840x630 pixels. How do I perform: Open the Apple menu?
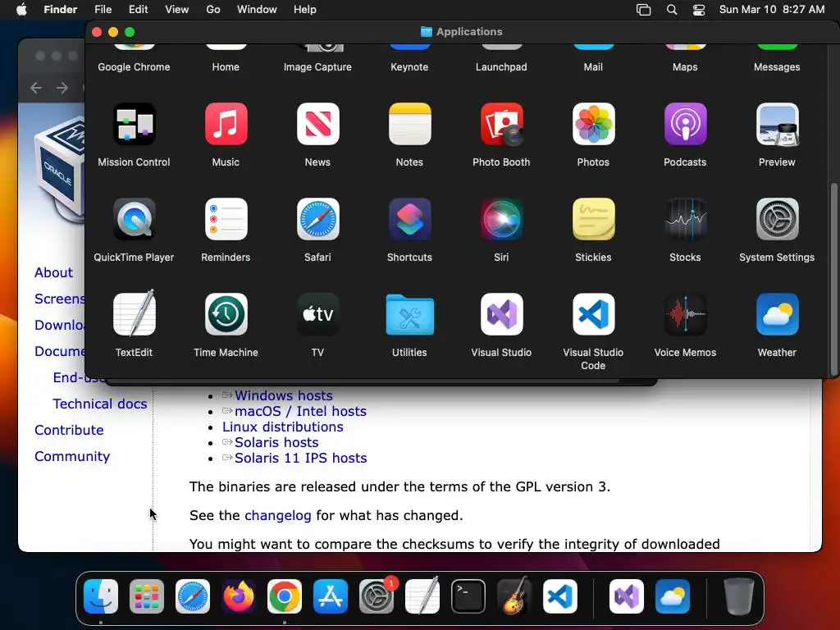pyautogui.click(x=21, y=10)
